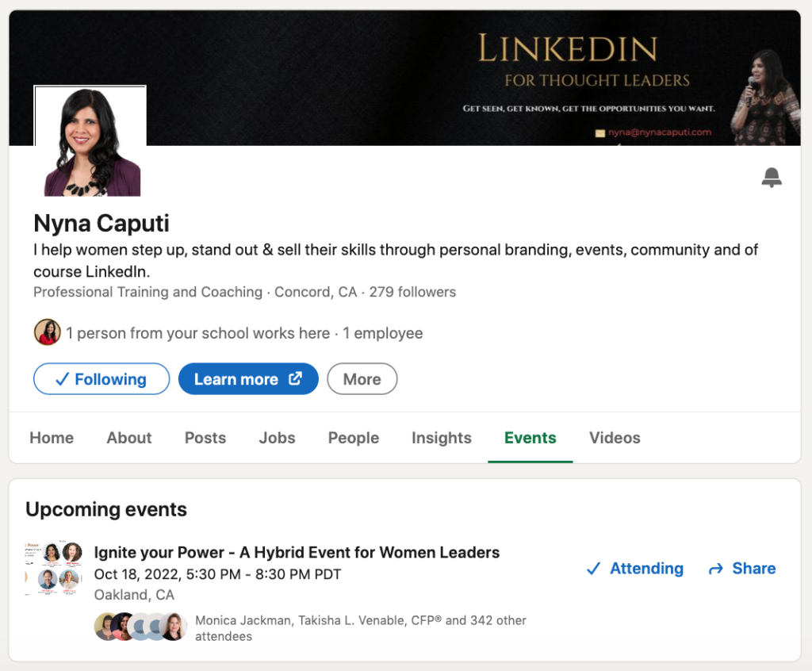Screen dimensions: 812x671
Task: Go to the Home tab
Action: 52,438
